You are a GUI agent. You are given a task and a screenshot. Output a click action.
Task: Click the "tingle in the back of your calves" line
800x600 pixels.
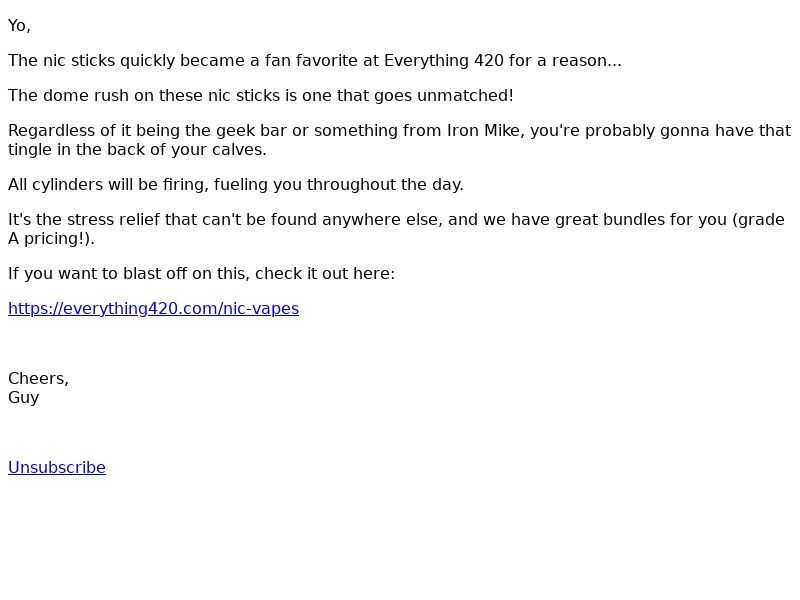pos(137,149)
